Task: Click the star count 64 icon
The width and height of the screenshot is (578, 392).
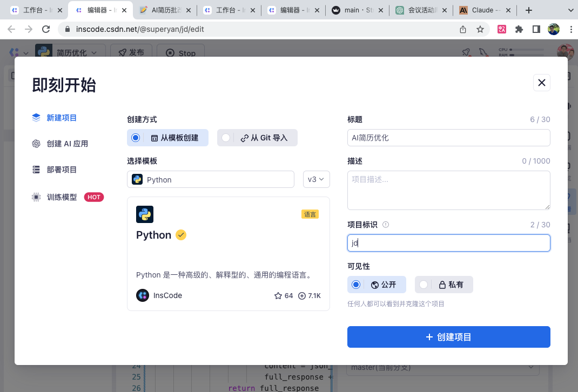Action: click(278, 296)
